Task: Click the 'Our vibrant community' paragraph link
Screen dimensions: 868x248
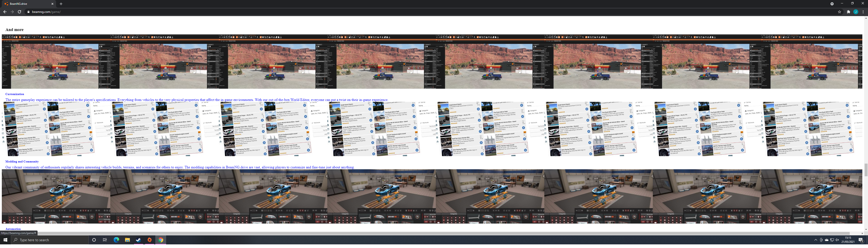Action: pos(180,167)
